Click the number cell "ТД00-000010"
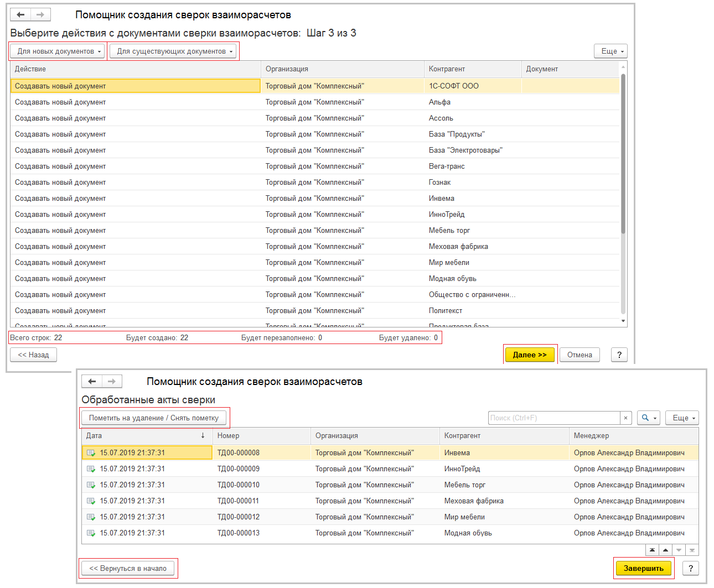The height and width of the screenshot is (588, 714). (x=262, y=485)
